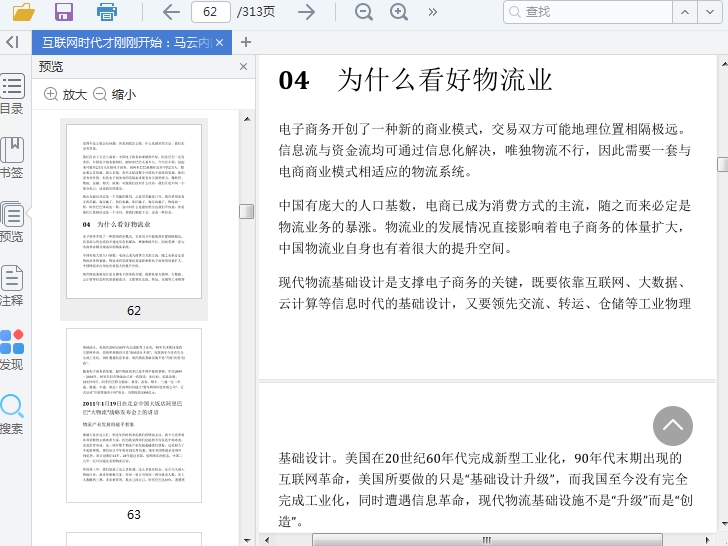This screenshot has width=728, height=546.
Task: Click the paragraph starting 电子商务开创了一种新的商业模式
Action: 485,150
